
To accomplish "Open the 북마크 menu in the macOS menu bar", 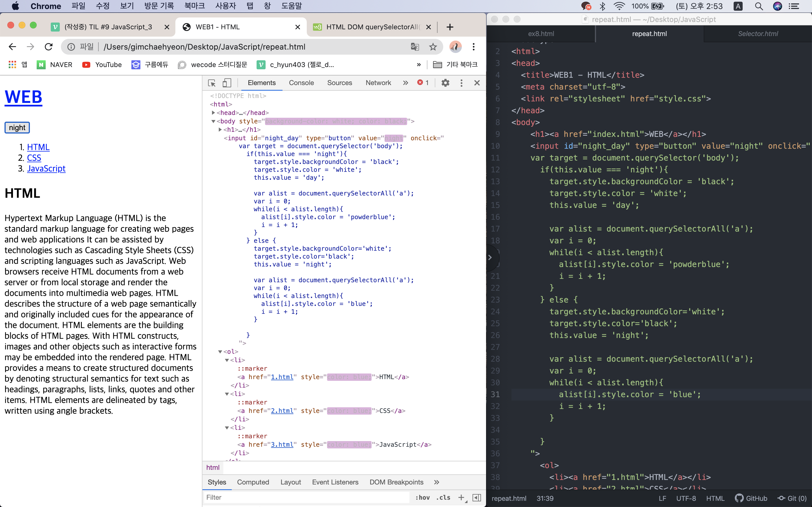I will coord(194,6).
